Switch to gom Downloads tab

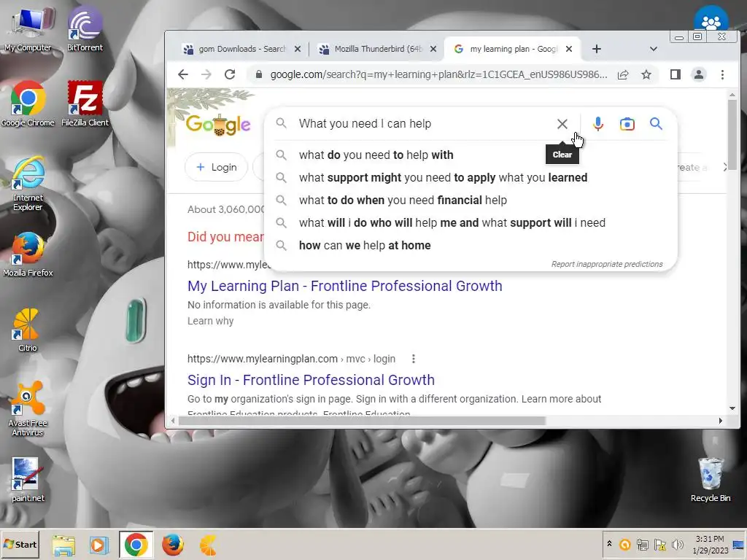tap(241, 49)
